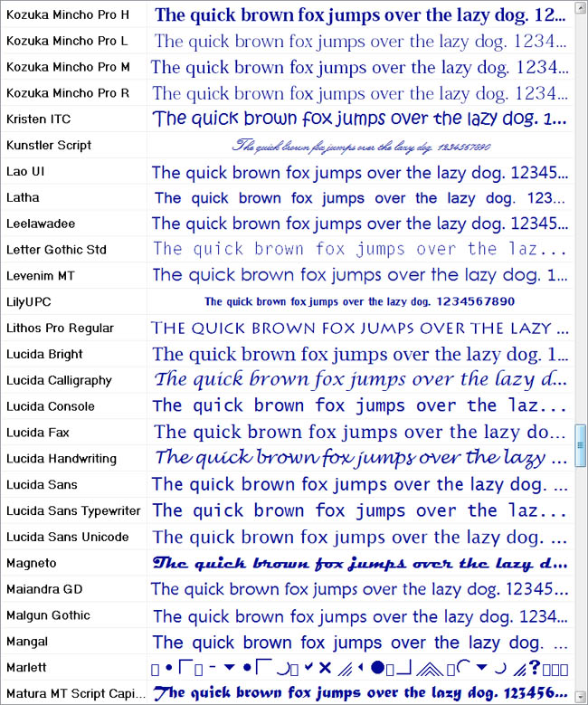Click the vertical scrollbar thumb

[x=581, y=445]
